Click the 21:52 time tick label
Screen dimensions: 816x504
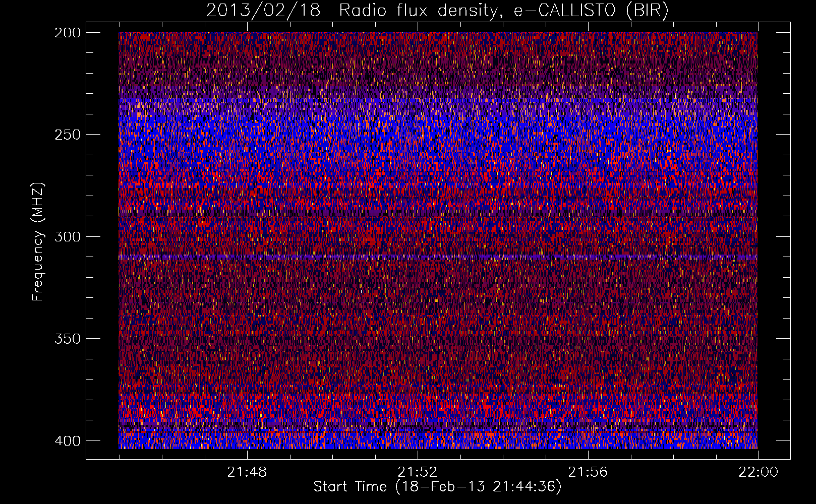pyautogui.click(x=418, y=472)
